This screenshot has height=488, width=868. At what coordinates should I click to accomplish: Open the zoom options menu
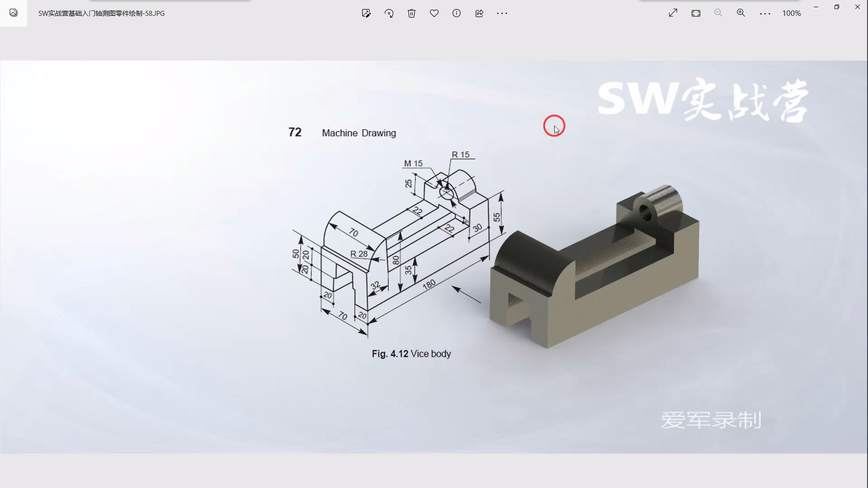click(x=765, y=13)
